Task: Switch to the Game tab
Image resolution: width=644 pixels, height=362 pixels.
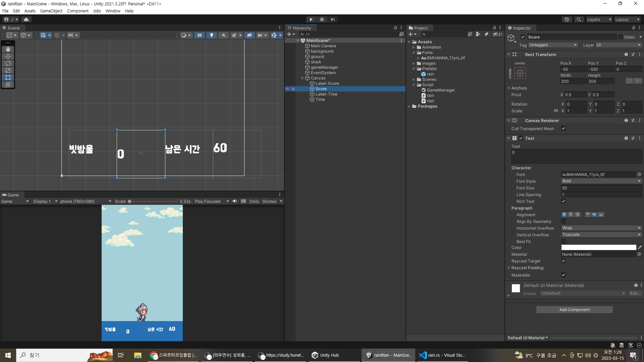Action: click(10, 195)
